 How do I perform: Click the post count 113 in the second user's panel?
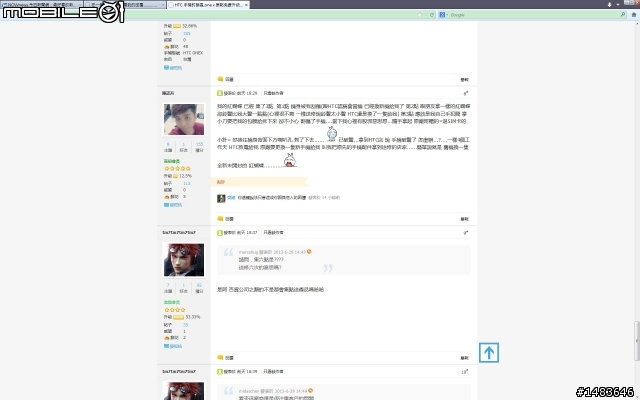pyautogui.click(x=187, y=183)
